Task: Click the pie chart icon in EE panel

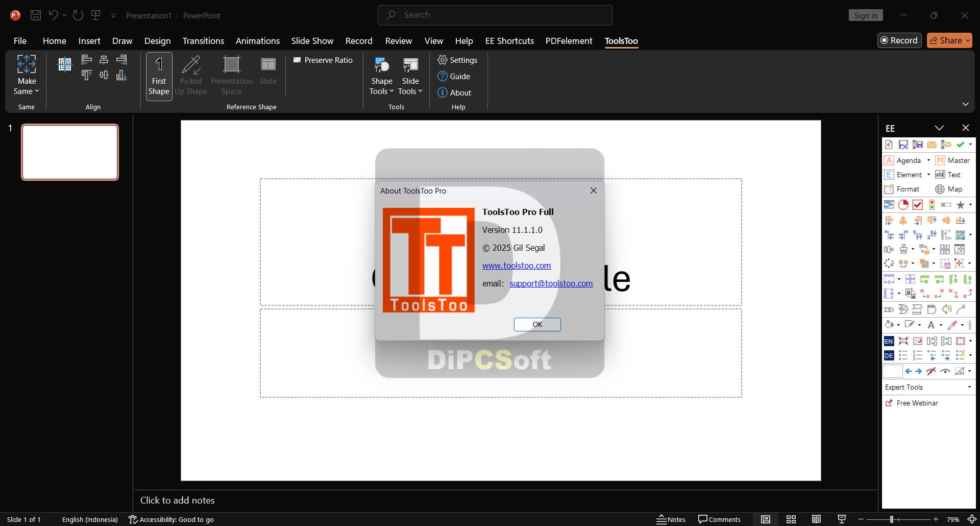Action: click(903, 205)
